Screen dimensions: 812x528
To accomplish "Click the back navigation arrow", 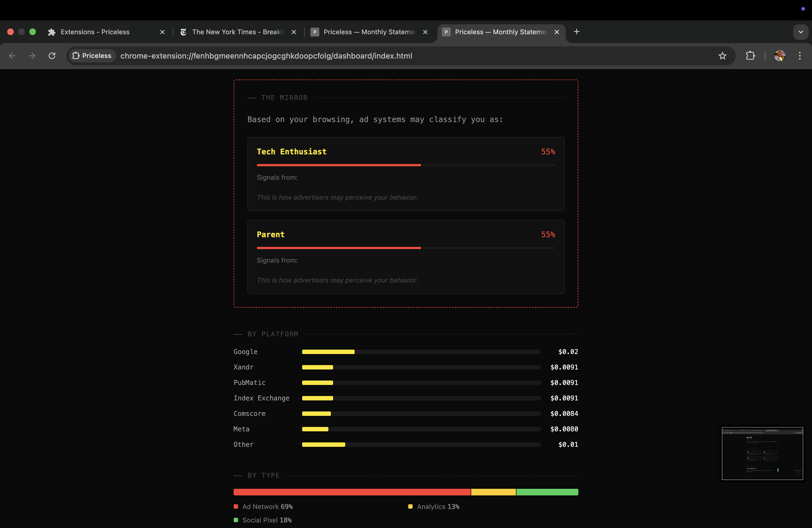I will point(12,56).
